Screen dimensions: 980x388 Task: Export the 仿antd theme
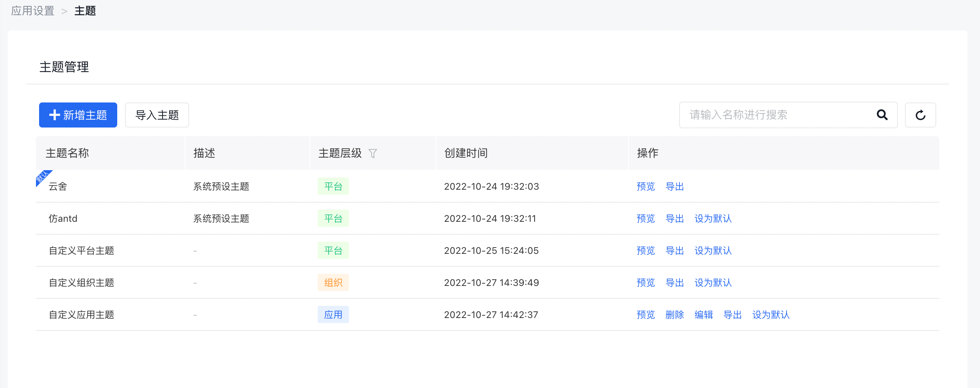pyautogui.click(x=674, y=219)
